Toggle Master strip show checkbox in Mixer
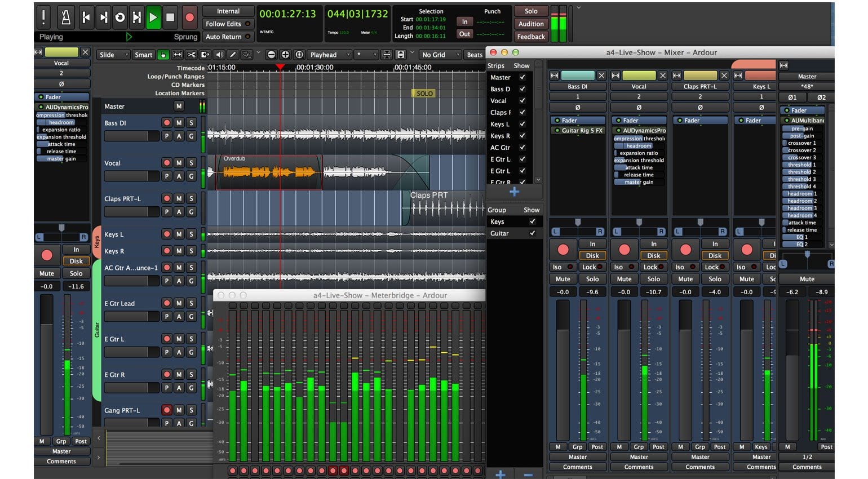Screen dimensions: 868x479 point(522,77)
